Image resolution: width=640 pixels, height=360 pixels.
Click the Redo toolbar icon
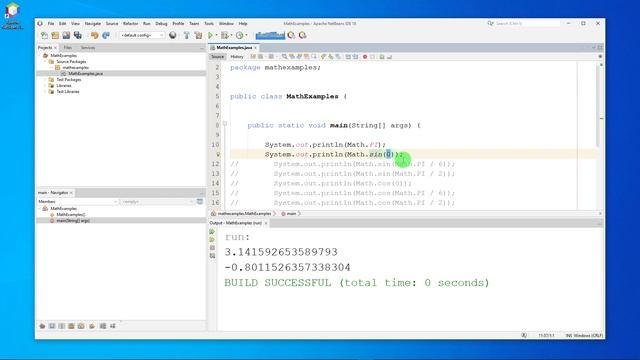(106, 36)
